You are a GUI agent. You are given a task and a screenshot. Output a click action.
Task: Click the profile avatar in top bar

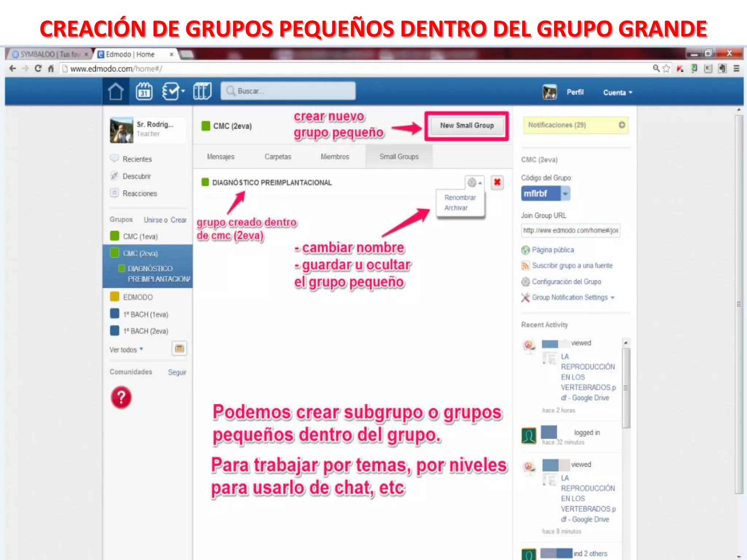549,92
